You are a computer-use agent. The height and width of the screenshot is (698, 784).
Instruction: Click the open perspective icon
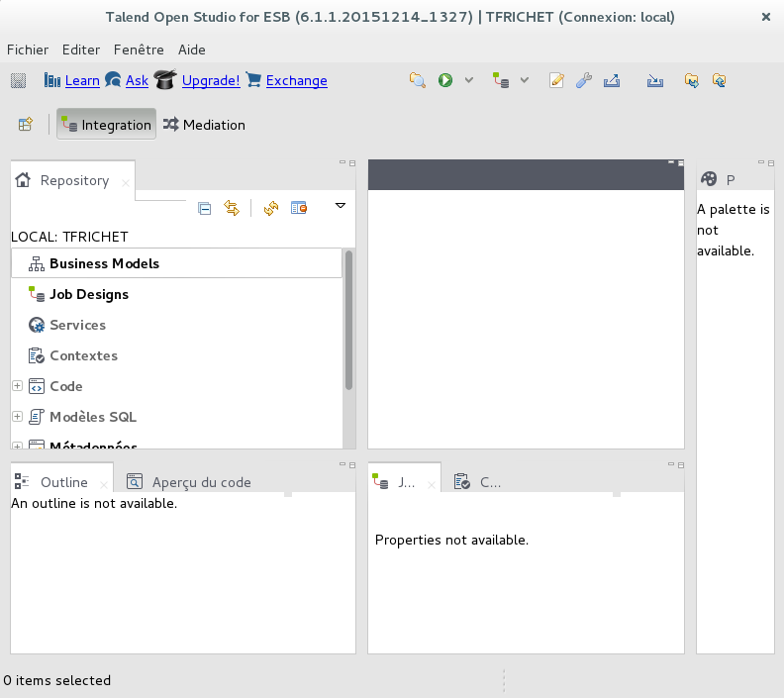pyautogui.click(x=26, y=124)
